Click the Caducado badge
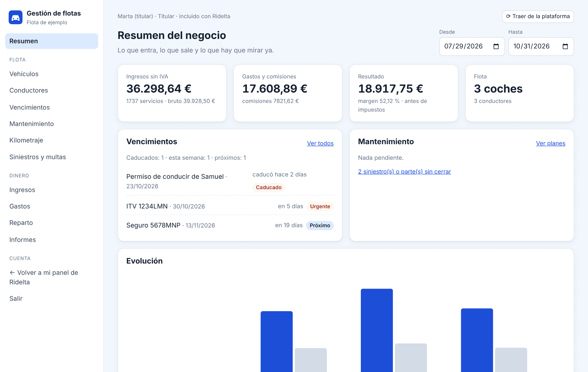This screenshot has width=588, height=372. coord(269,187)
